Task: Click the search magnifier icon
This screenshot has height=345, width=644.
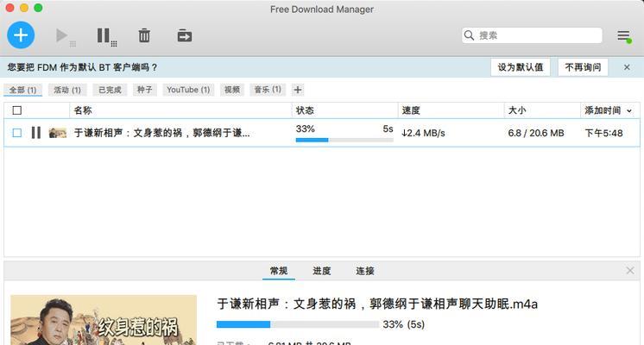Action: (x=469, y=35)
